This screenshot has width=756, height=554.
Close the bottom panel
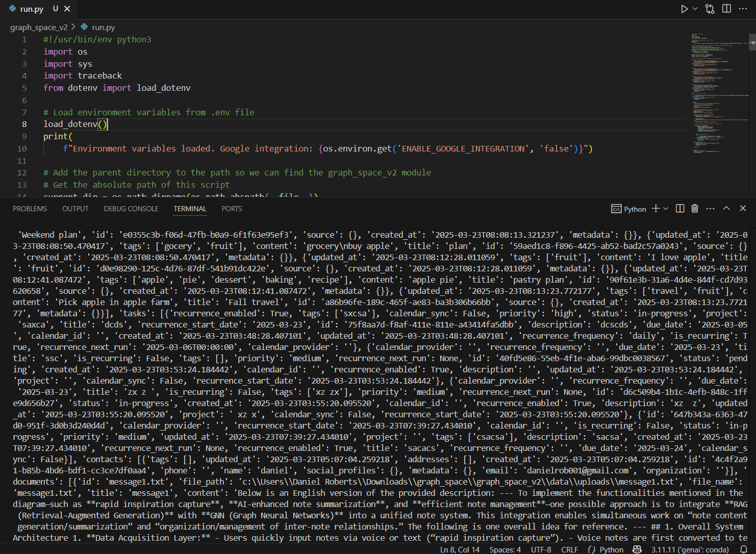point(743,208)
